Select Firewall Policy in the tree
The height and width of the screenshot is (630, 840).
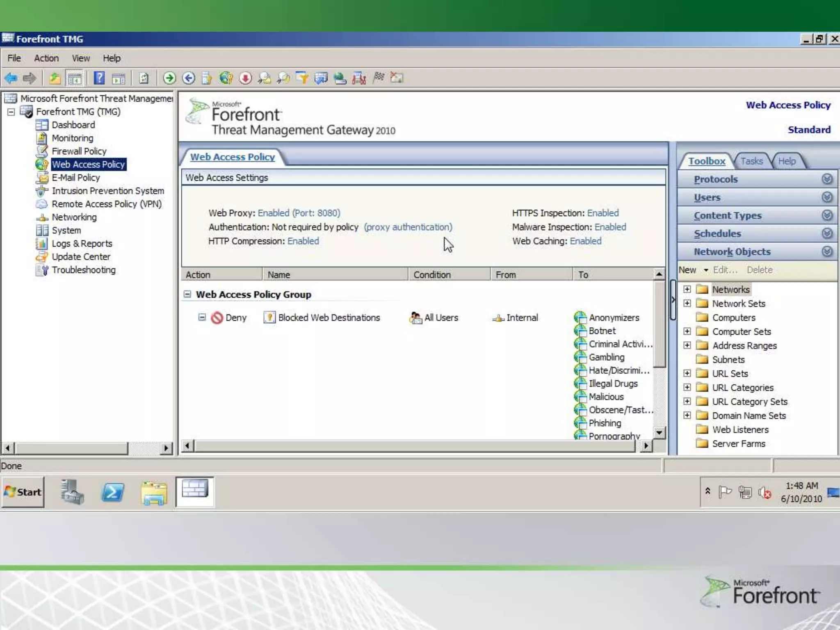[x=79, y=151]
